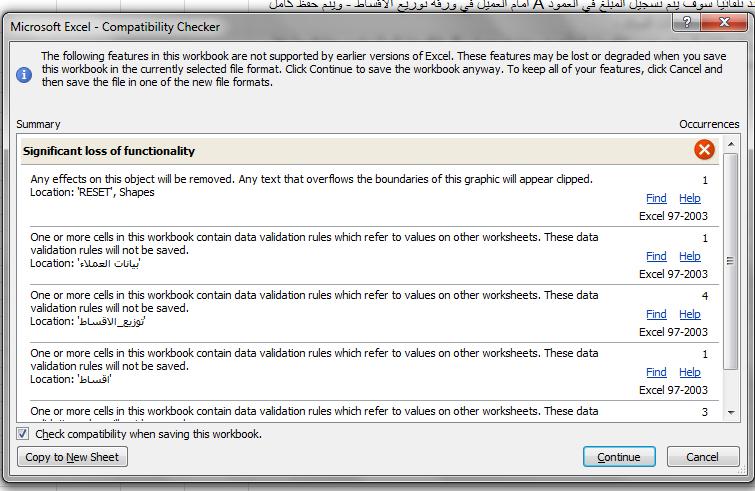Screen dimensions: 755x491
Task: Click Find for the اقساط sheet issue
Action: (x=656, y=372)
